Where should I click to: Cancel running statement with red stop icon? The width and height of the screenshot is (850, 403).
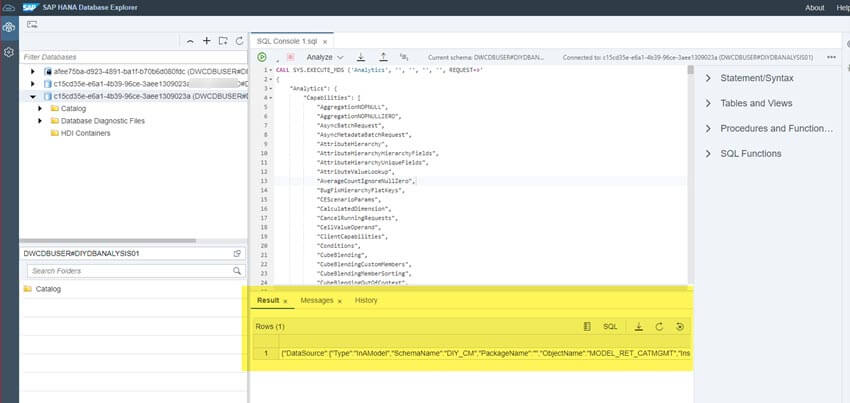pos(290,57)
